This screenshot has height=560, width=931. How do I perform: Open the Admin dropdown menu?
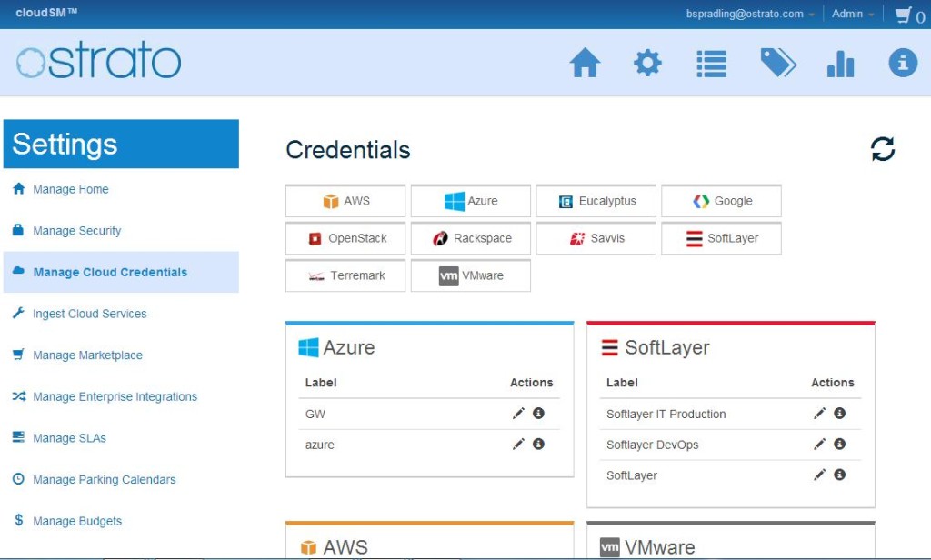(853, 14)
